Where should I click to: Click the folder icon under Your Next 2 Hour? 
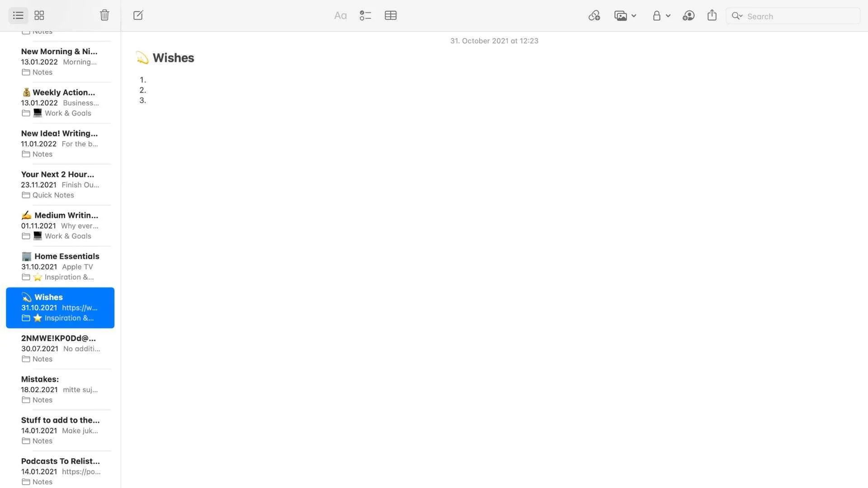26,195
